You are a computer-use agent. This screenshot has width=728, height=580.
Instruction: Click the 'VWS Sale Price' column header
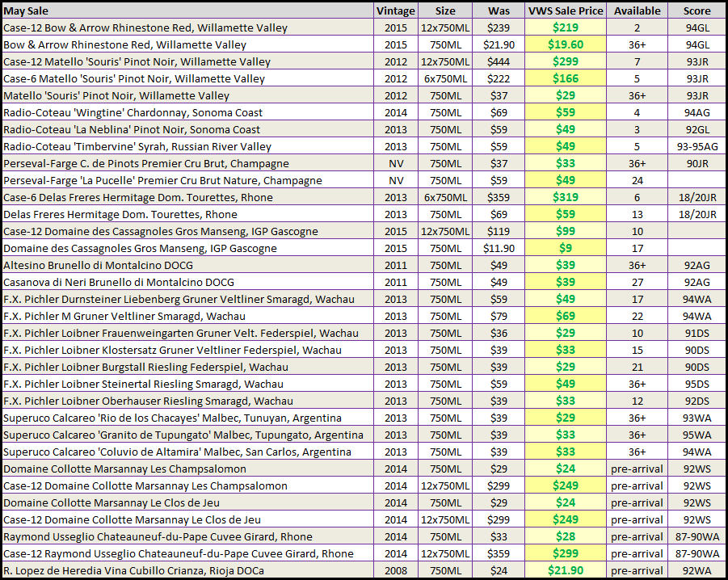[x=566, y=11]
